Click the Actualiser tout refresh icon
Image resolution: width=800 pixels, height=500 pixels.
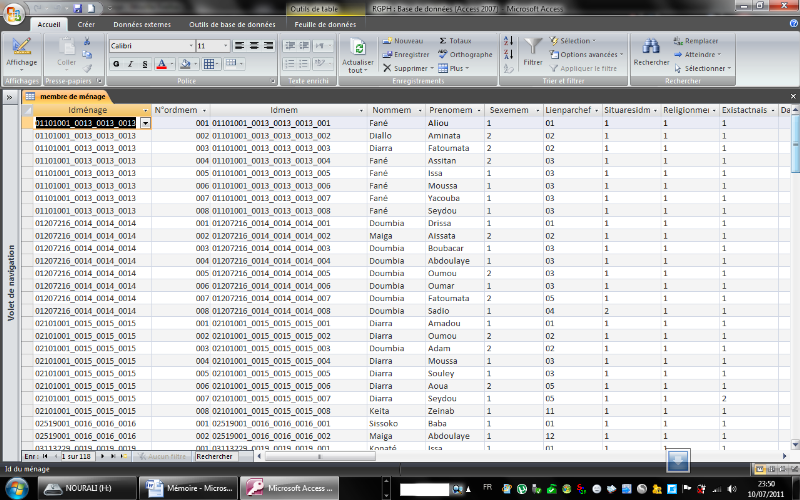358,47
